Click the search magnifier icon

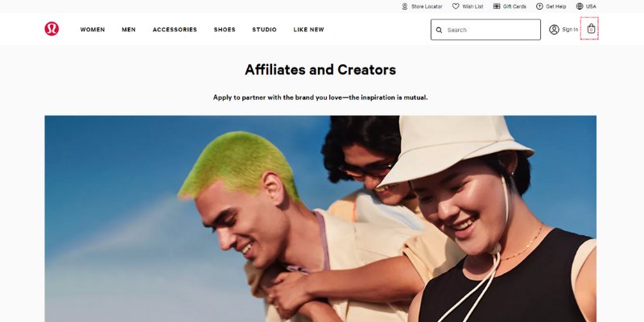coord(439,30)
